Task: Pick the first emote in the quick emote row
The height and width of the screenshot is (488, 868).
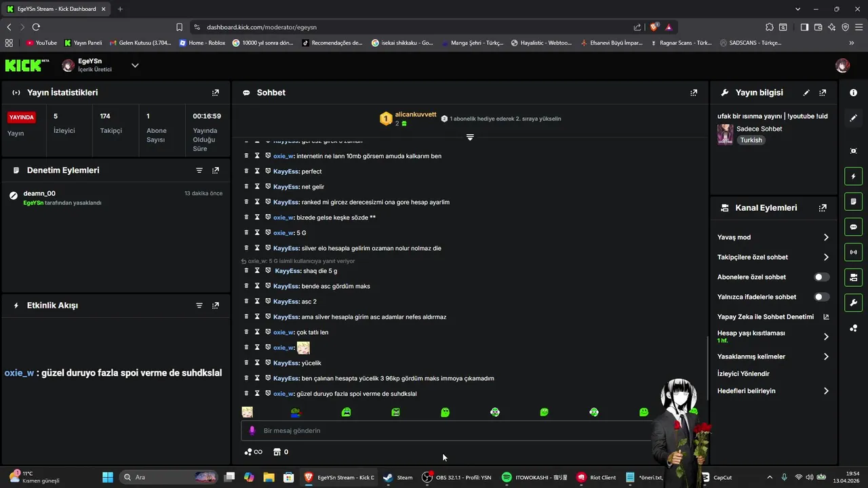Action: 248,412
